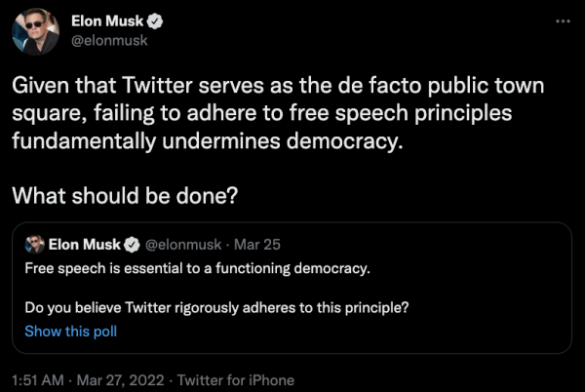This screenshot has width=585, height=392.
Task: Click the Elon Musk name in the quoted tweet
Action: (x=84, y=245)
